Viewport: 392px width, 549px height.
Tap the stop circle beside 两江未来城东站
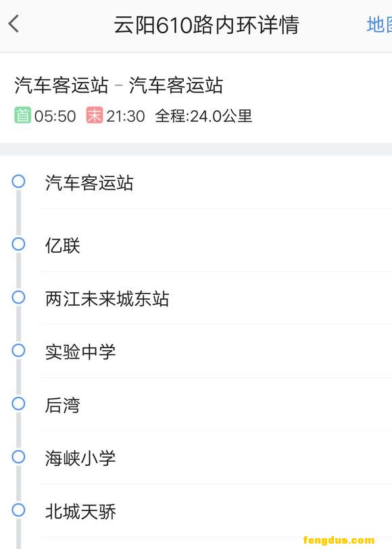tap(18, 297)
